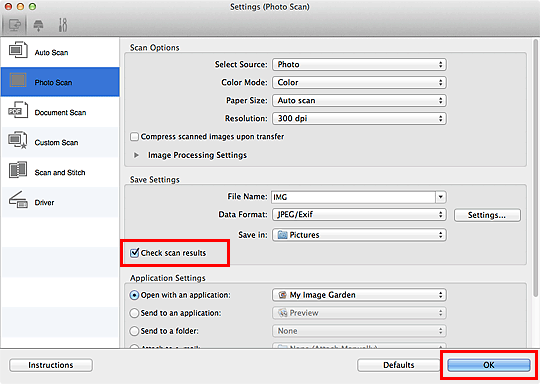Click the disabled None folder dropdown

pos(359,331)
